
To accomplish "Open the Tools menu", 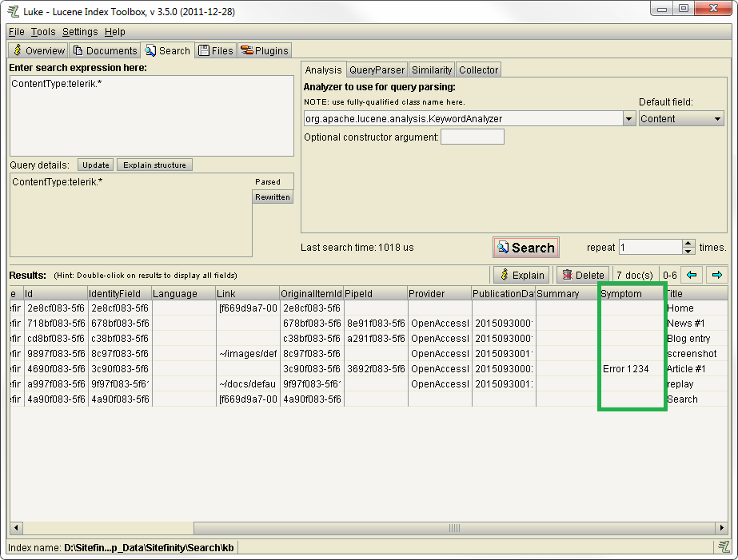I will [43, 32].
